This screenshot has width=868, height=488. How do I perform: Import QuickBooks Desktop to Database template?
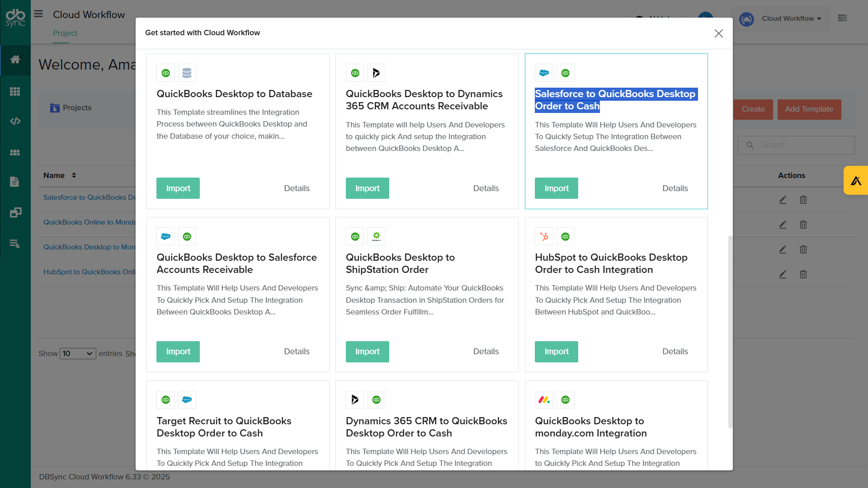(x=178, y=188)
